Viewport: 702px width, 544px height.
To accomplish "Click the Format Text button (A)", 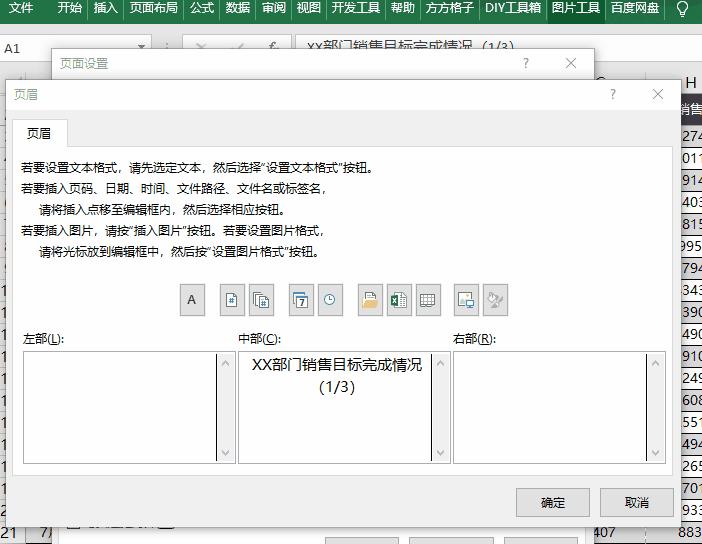I will coord(192,300).
